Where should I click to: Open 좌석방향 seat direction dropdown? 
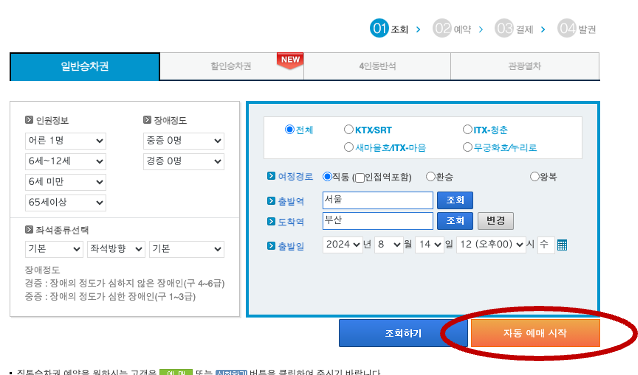click(x=116, y=249)
